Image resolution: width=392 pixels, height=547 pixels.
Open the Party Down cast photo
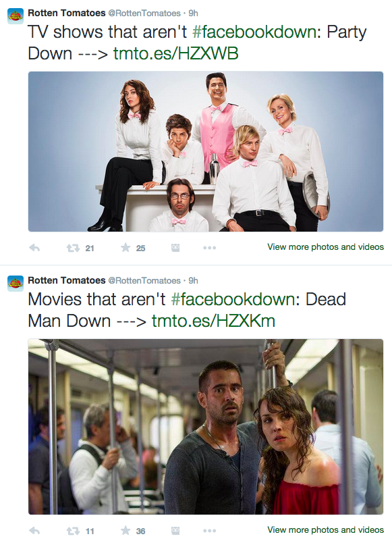(206, 151)
